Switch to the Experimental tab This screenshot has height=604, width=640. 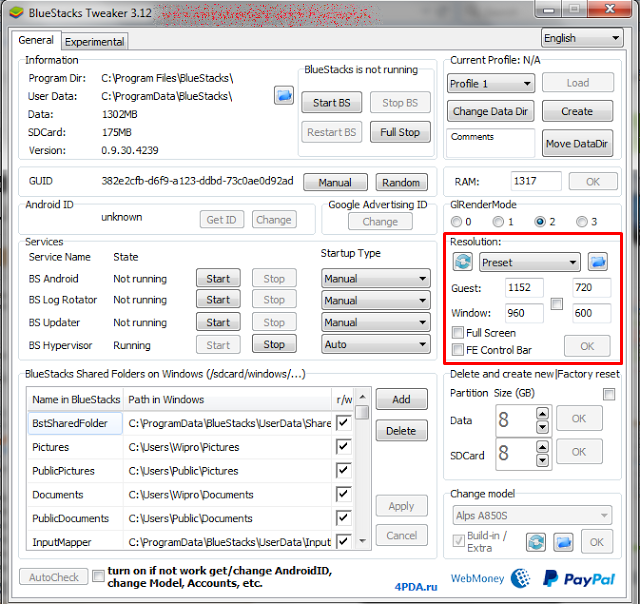pyautogui.click(x=94, y=42)
